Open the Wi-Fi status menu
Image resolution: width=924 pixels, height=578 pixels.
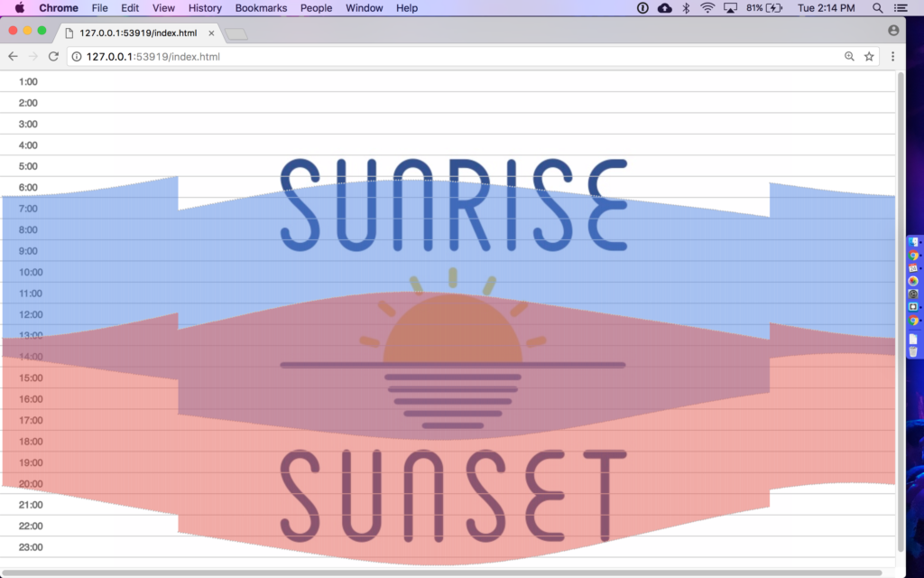[x=707, y=8]
